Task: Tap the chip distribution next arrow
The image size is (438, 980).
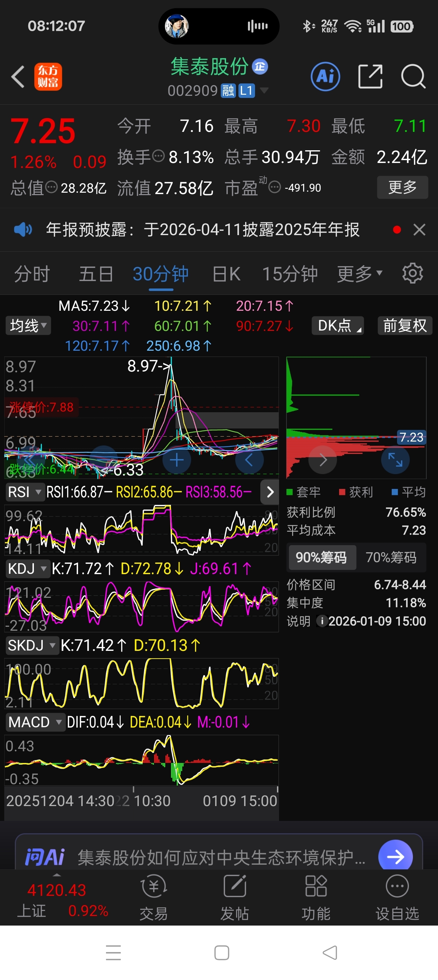Action: tap(322, 460)
